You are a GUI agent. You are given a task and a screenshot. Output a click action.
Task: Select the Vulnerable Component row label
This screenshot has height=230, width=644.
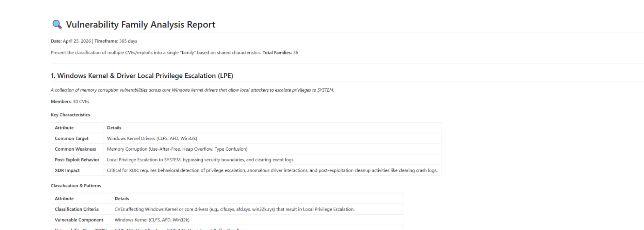coord(79,220)
